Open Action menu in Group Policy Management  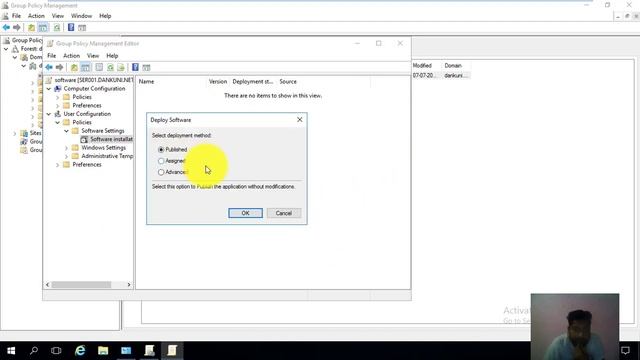click(36, 16)
